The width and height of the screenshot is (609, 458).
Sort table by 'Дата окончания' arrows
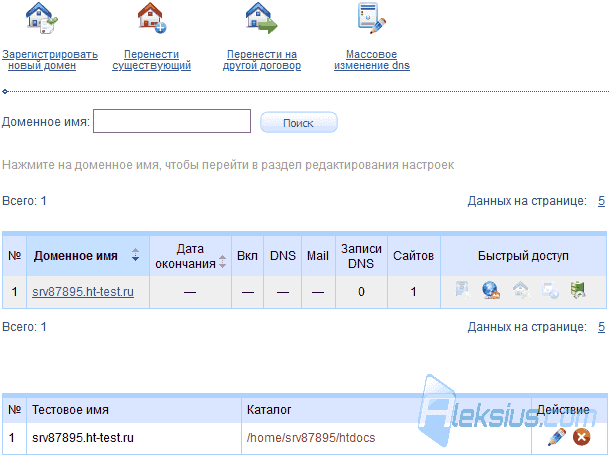[223, 261]
